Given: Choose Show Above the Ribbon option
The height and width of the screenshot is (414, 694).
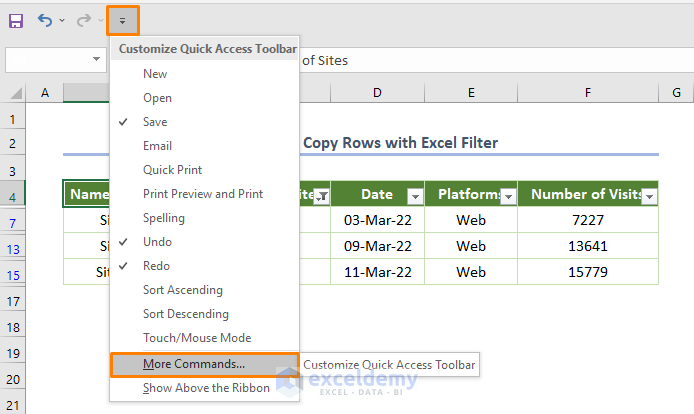Looking at the screenshot, I should [206, 388].
